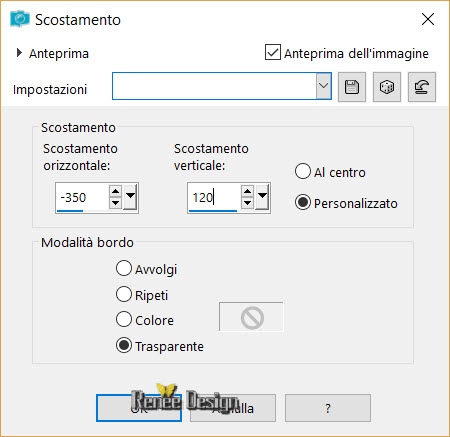Open the horizontal offset slider dropdown arrow

click(x=130, y=196)
